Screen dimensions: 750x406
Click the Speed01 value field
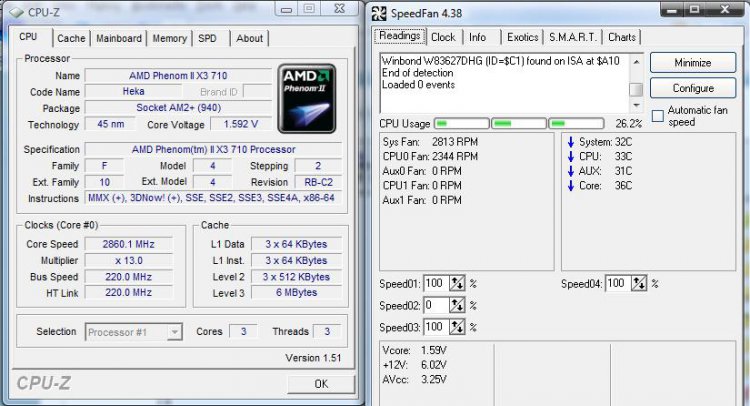(x=436, y=284)
